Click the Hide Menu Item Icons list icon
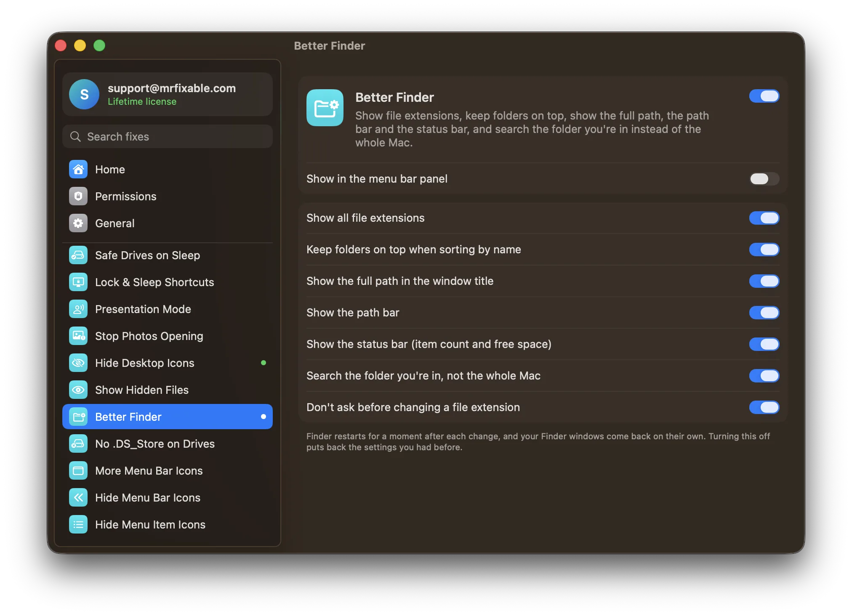Screen dimensions: 852x616 [78, 524]
